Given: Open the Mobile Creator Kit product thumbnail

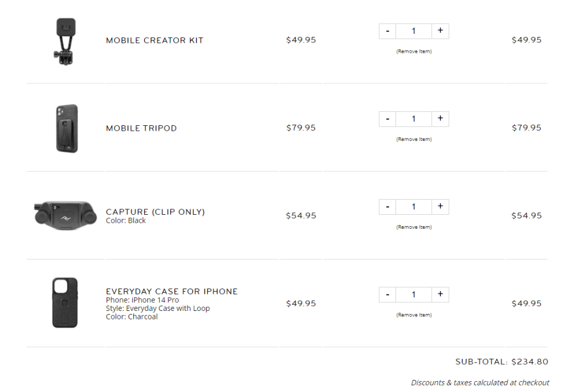Looking at the screenshot, I should click(65, 41).
